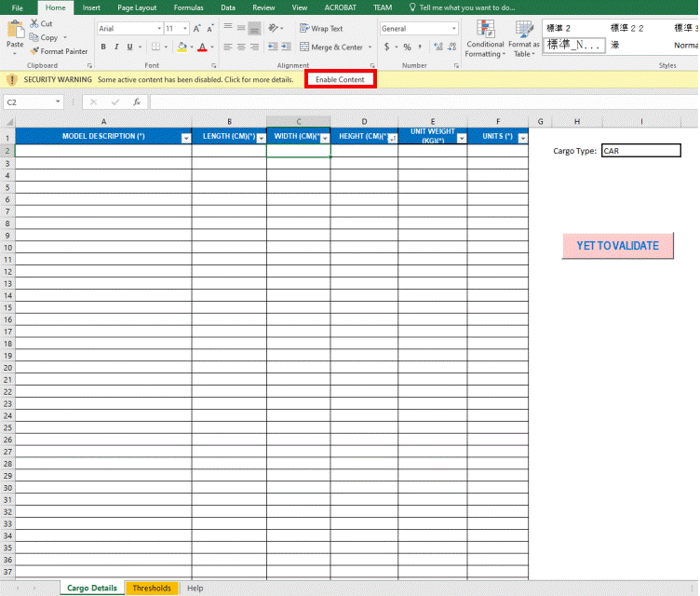Open the General number format dropdown

(x=453, y=29)
